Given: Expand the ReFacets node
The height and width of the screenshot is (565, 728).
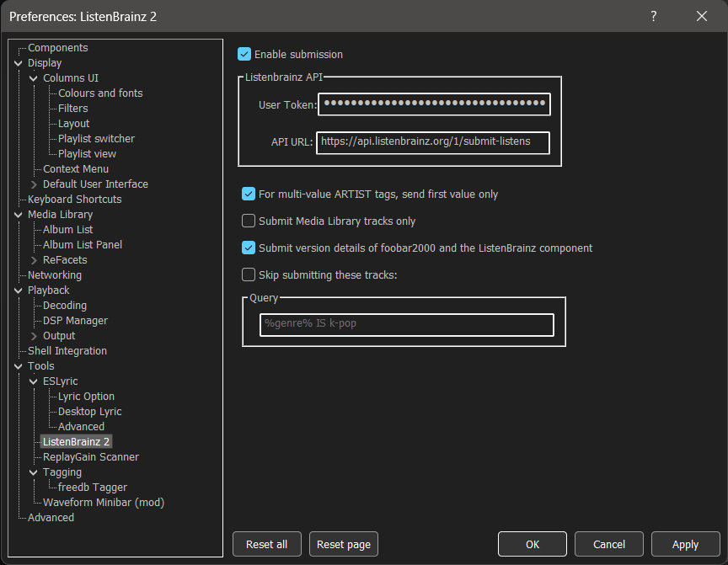Looking at the screenshot, I should coord(34,260).
